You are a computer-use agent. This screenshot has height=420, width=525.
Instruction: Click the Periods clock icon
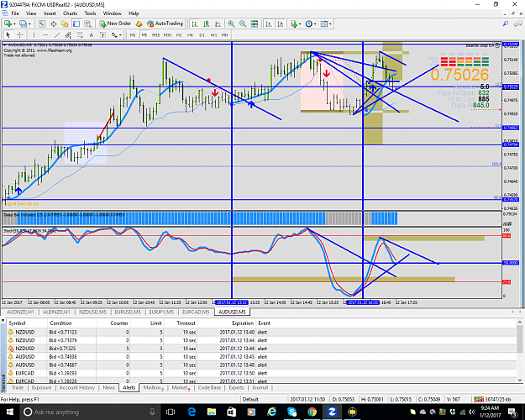(309, 24)
